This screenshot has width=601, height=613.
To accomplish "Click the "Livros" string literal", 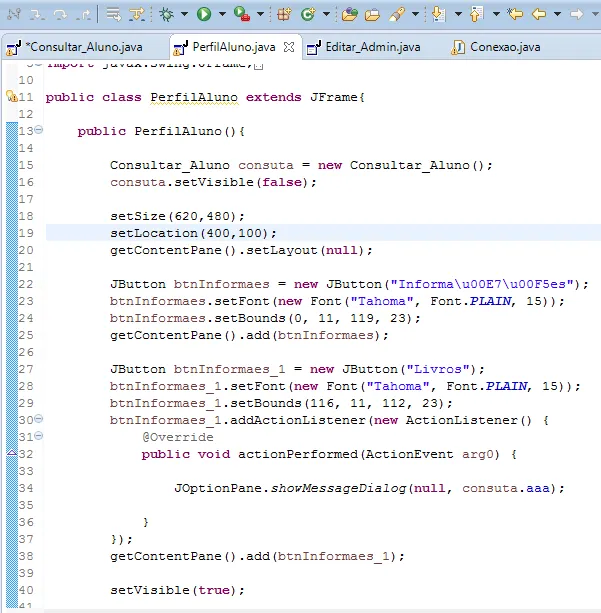I will pyautogui.click(x=438, y=369).
